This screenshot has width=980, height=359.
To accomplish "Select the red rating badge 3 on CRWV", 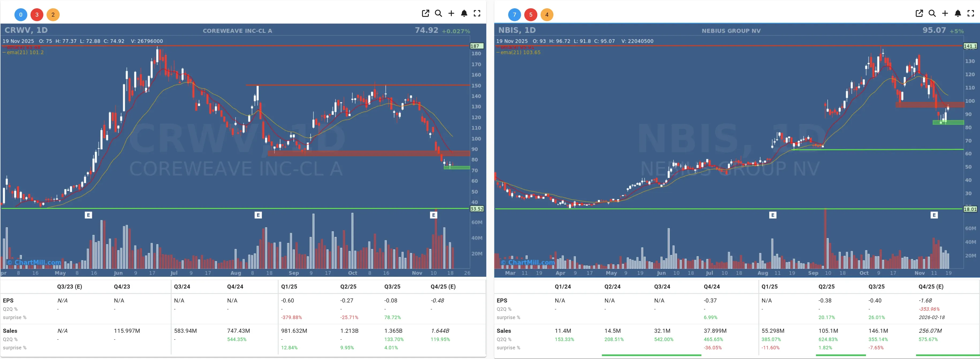I will coord(37,14).
